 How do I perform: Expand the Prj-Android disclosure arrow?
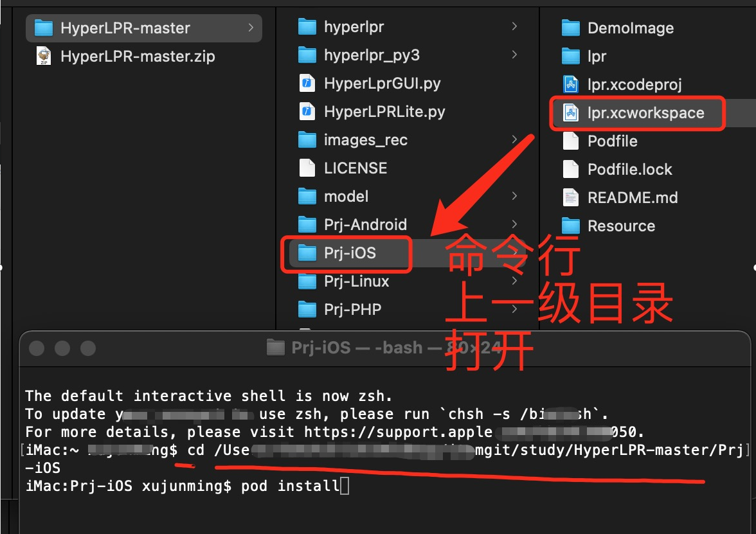coord(514,224)
